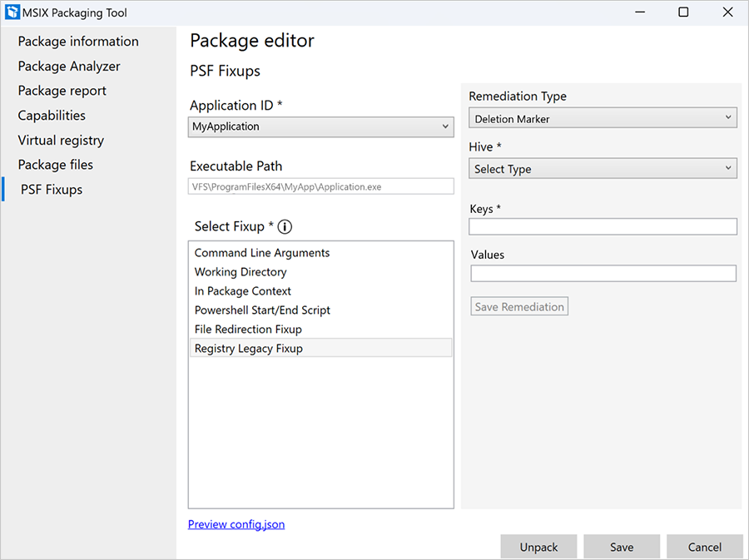Minimize the MSIX Packaging Tool window

pos(640,12)
